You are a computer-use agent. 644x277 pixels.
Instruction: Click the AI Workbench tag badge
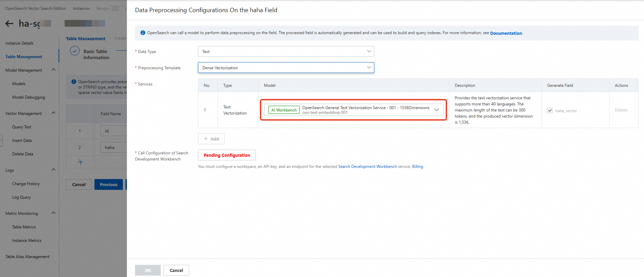pyautogui.click(x=284, y=110)
